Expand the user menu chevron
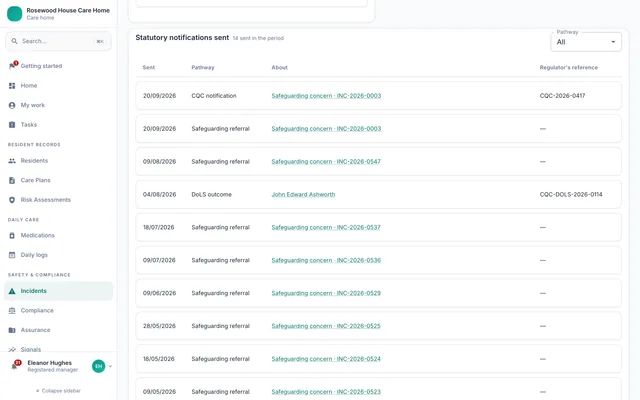Image resolution: width=640 pixels, height=400 pixels. 110,366
